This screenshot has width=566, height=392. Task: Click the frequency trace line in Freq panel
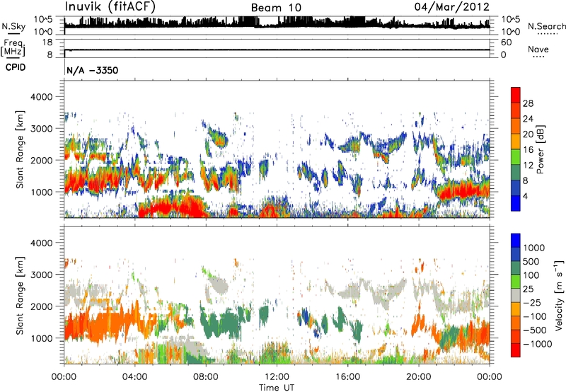pos(277,50)
